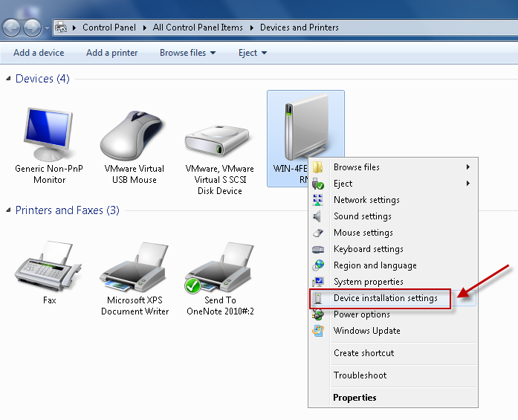Viewport: 518px width, 420px height.
Task: Click the Printers and Faxes (3) heading
Action: click(x=68, y=210)
